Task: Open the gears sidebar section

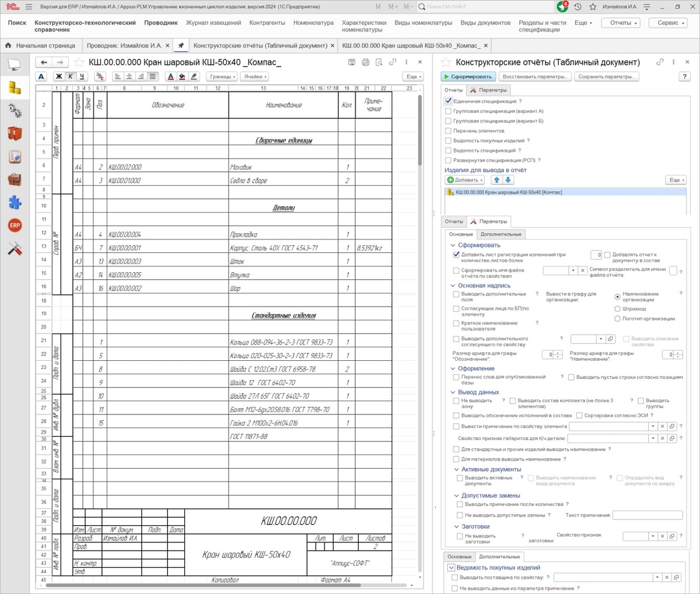Action: tap(15, 110)
